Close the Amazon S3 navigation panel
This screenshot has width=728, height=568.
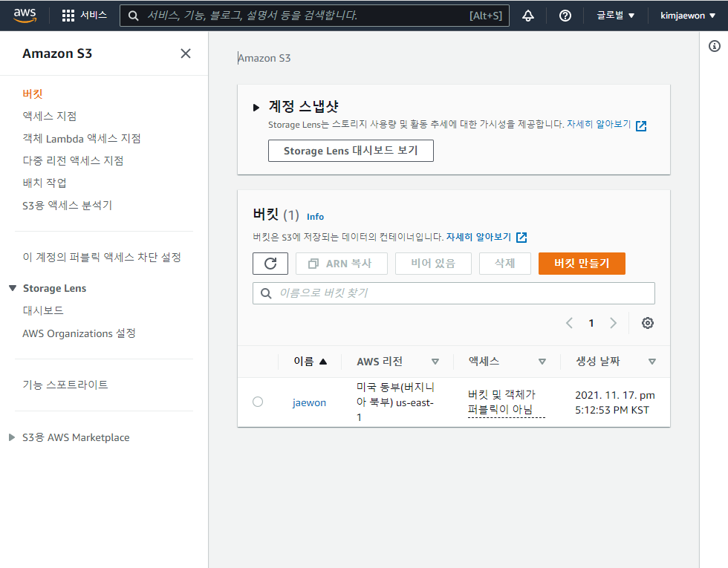pos(185,53)
